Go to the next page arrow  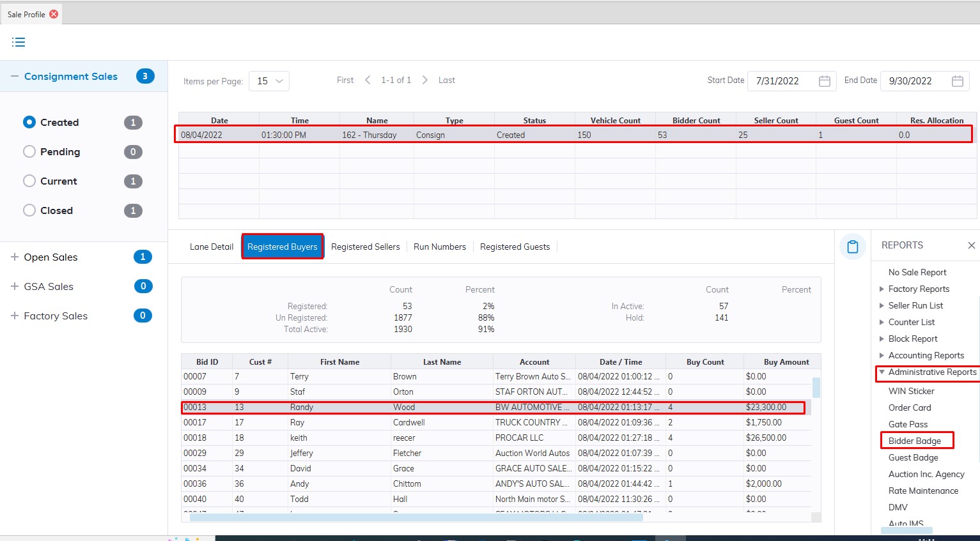424,80
